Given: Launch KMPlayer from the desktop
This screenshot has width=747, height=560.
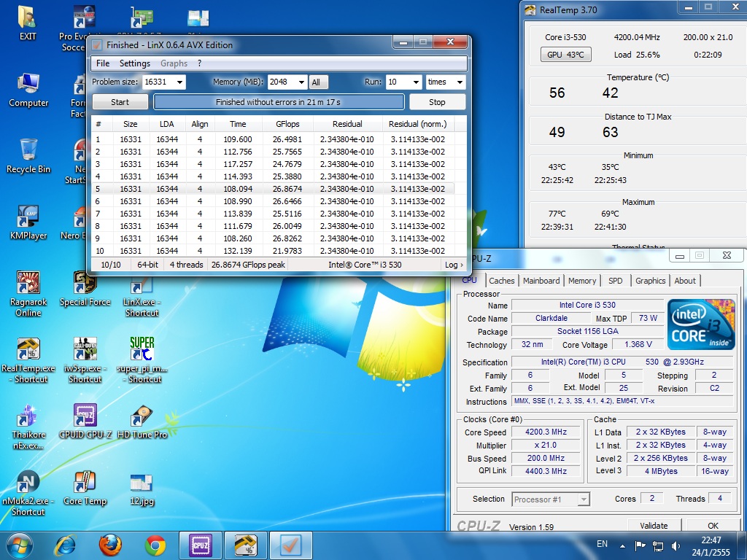Looking at the screenshot, I should 28,222.
